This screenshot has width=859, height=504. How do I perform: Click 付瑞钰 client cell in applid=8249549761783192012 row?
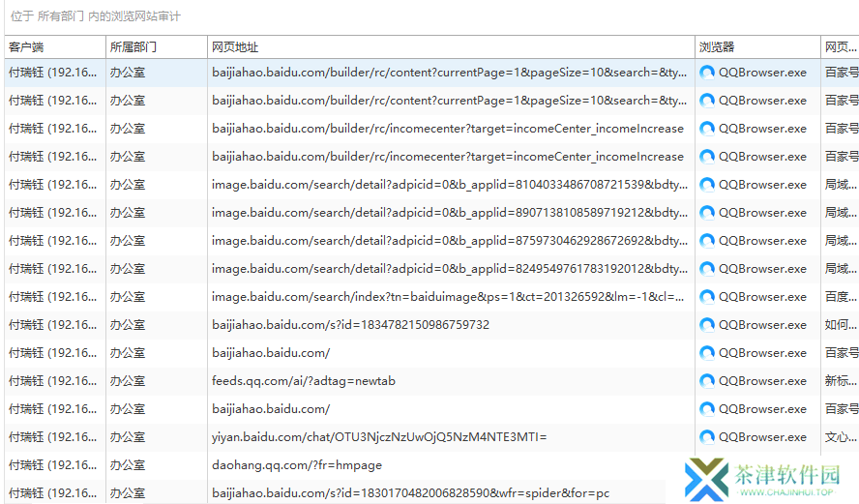(x=53, y=269)
